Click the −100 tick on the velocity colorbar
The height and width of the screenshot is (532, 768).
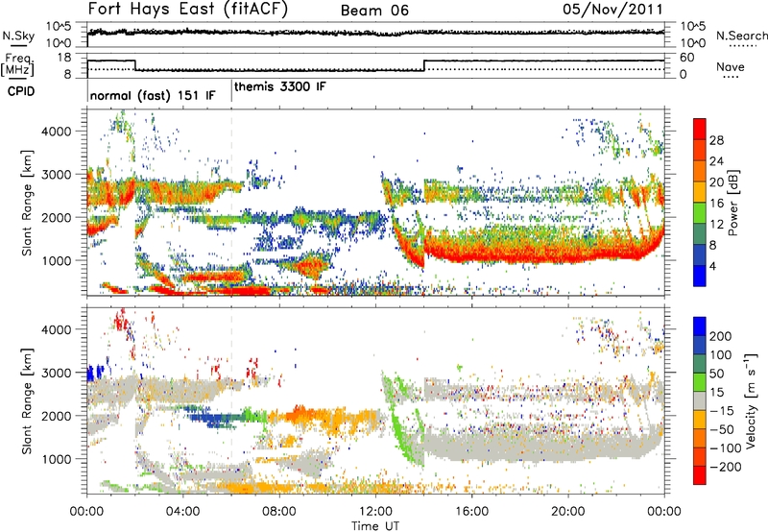725,447
